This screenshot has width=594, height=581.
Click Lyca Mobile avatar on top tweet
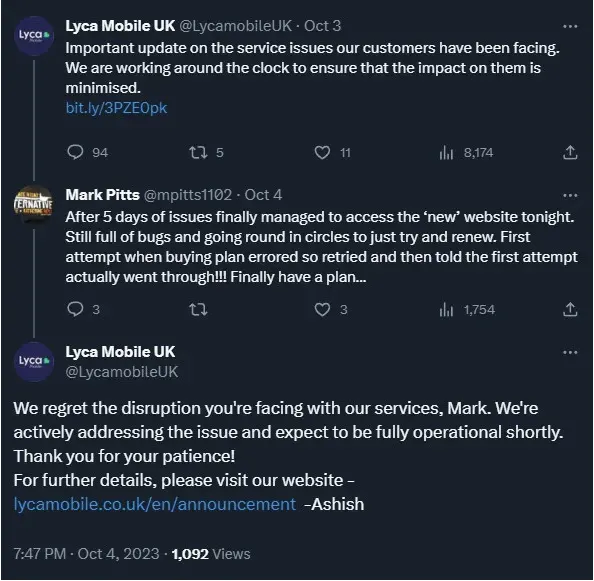[34, 36]
